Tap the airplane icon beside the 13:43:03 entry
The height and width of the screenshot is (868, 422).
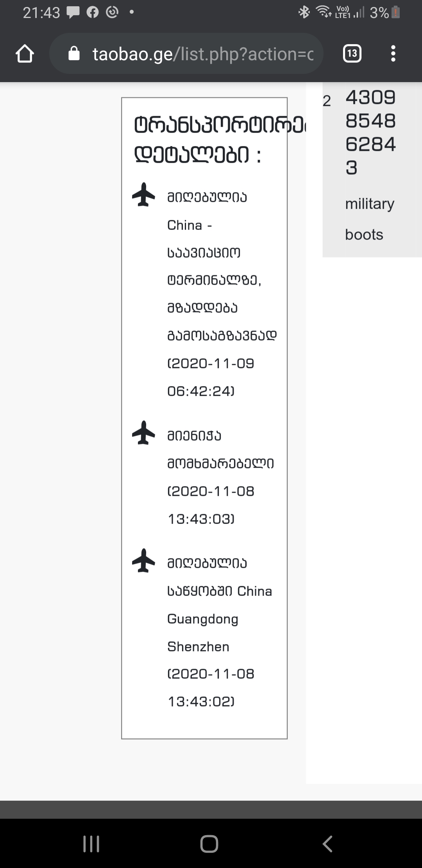[x=144, y=432]
